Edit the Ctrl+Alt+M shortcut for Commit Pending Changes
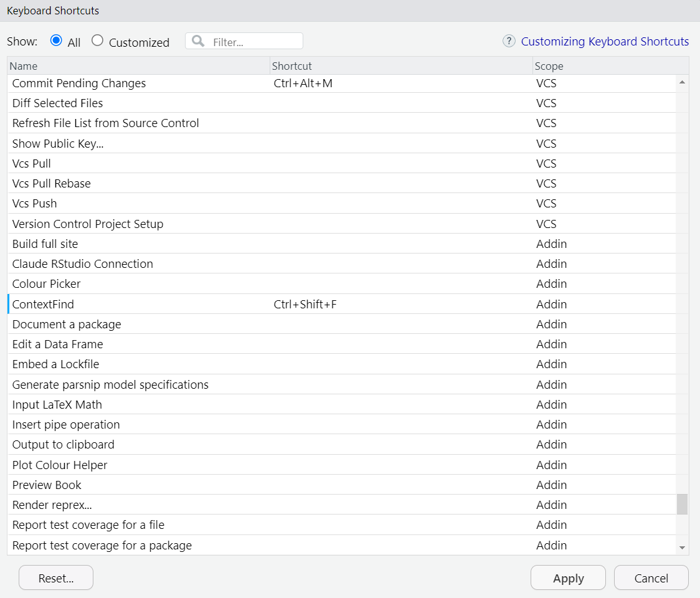 tap(303, 83)
